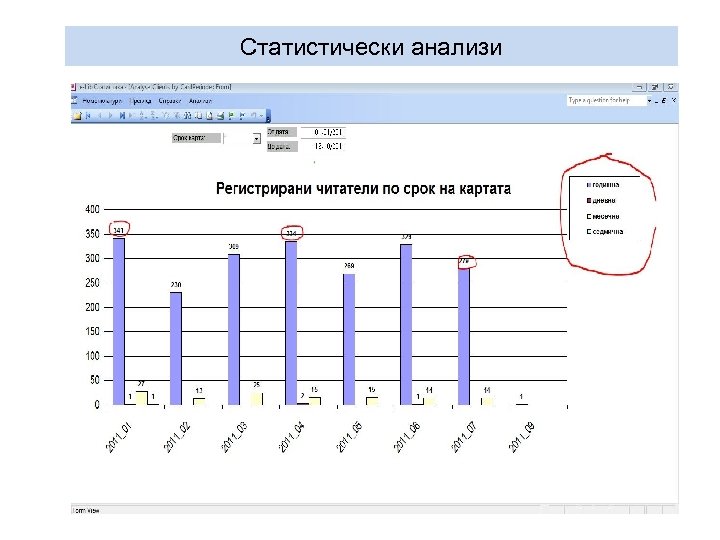The height and width of the screenshot is (540, 720).
Task: Focus the От дата date field
Action: click(323, 132)
